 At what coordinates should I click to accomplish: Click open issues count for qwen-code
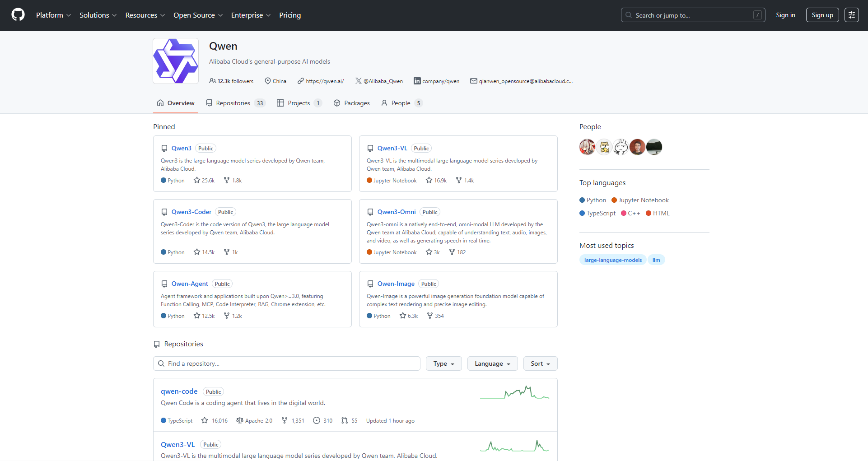[x=323, y=421]
